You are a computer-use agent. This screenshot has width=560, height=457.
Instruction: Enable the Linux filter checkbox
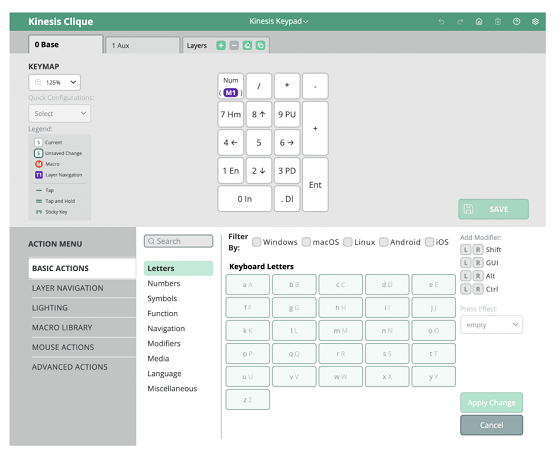tap(348, 242)
